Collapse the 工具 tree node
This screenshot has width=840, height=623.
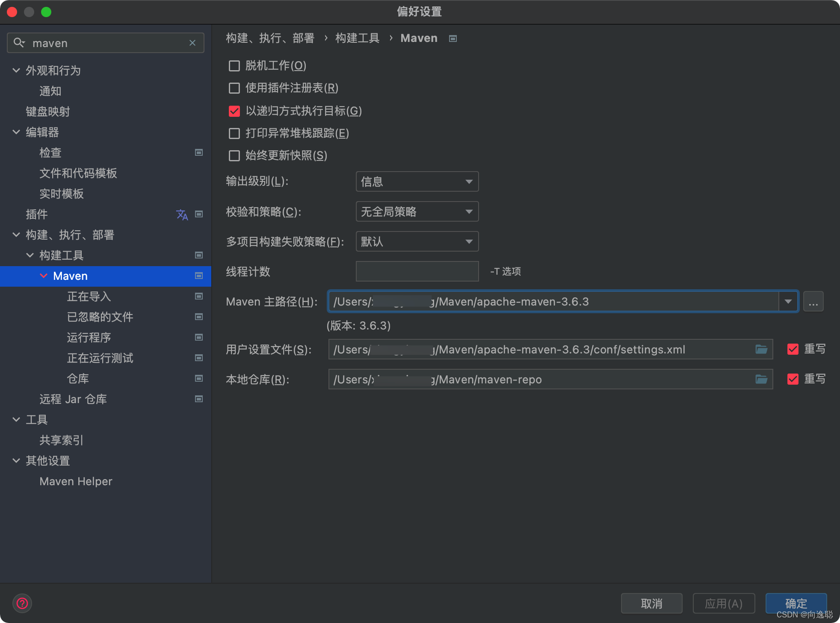(16, 419)
